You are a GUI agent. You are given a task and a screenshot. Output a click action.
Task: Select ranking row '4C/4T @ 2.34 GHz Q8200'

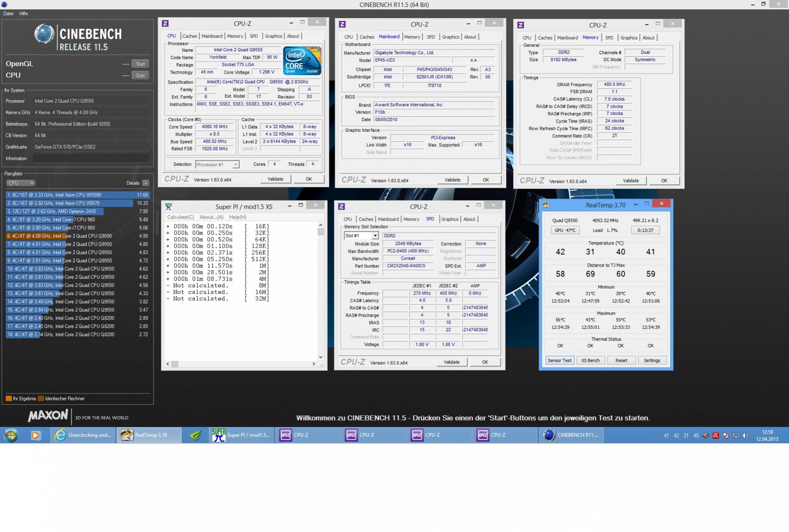(78, 334)
